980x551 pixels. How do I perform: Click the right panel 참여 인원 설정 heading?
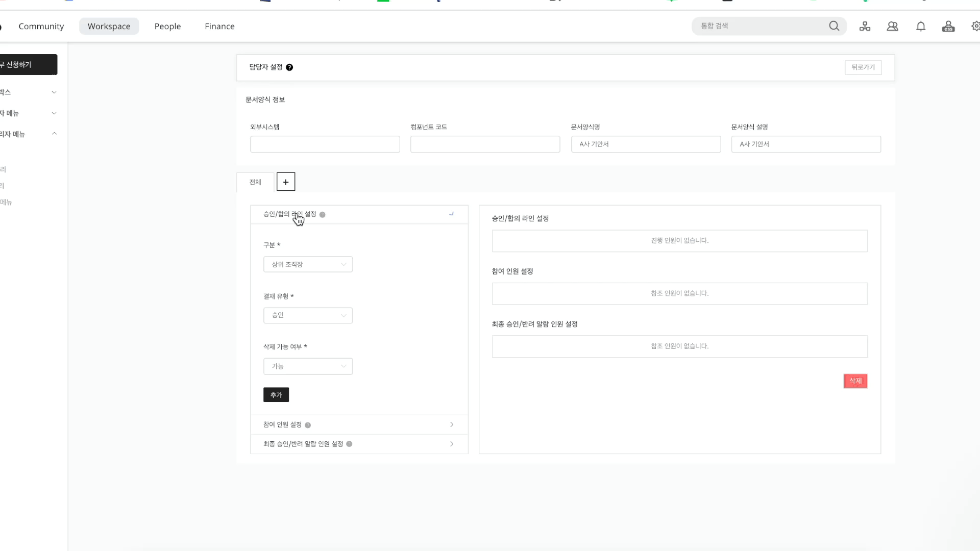coord(512,271)
